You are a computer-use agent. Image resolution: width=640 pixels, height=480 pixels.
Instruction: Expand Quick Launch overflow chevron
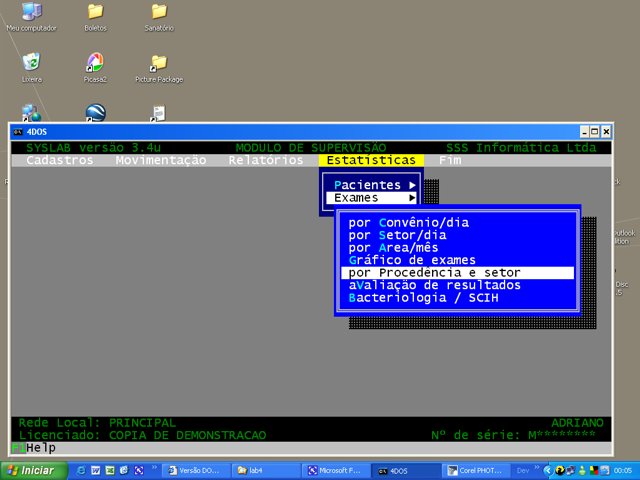(x=154, y=467)
